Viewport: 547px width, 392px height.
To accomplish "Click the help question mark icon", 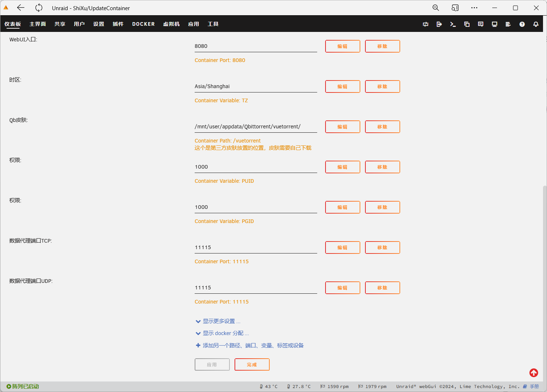I will (x=522, y=24).
